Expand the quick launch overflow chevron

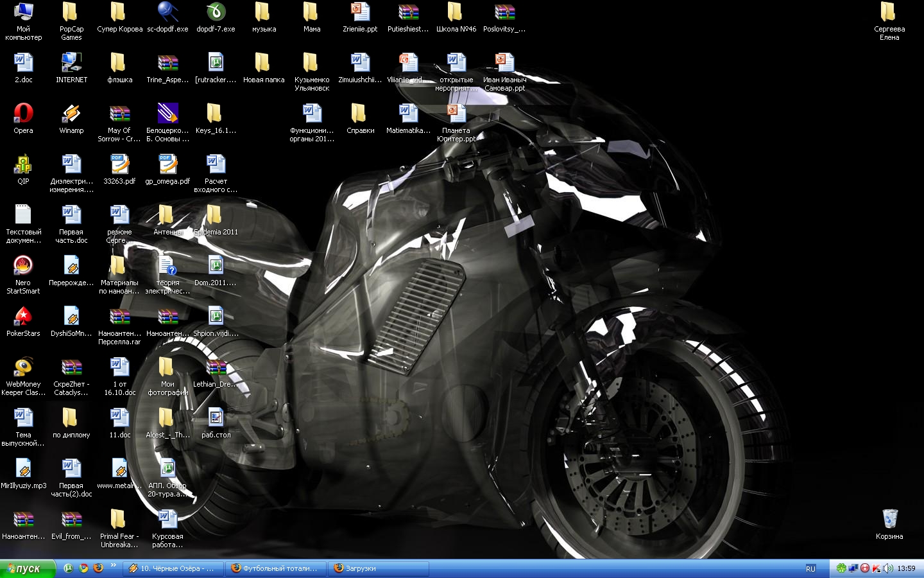tap(114, 566)
